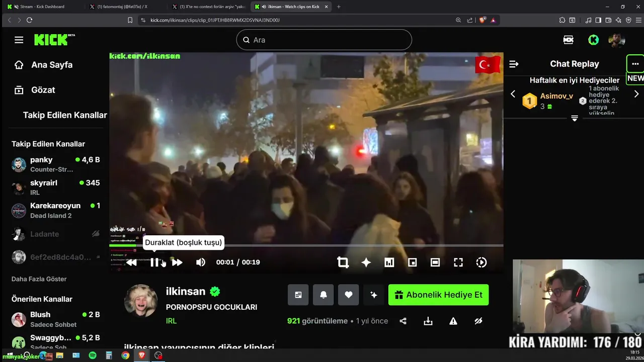Click the address bar URL

215,20
